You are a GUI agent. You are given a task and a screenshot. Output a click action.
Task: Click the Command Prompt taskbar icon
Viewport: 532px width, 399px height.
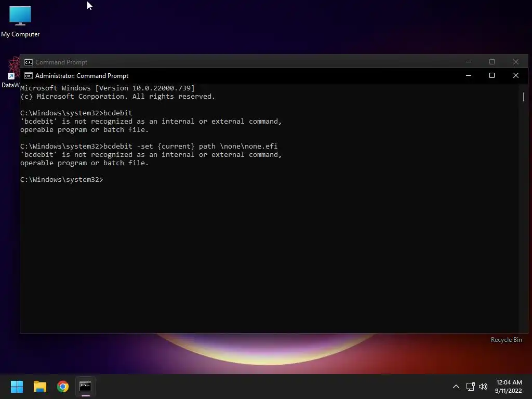click(86, 387)
